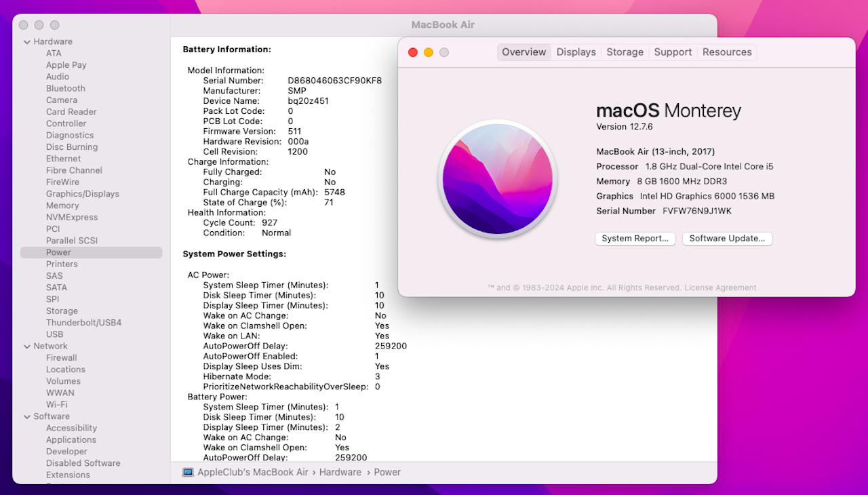Click the Version 12.7.6 text
868x495 pixels.
tap(625, 127)
